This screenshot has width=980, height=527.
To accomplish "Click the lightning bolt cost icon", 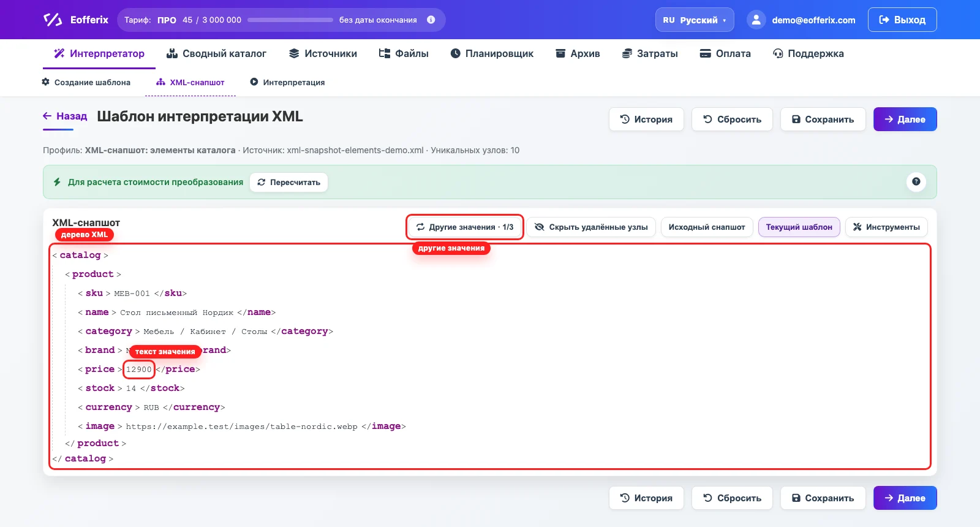I will coord(57,182).
